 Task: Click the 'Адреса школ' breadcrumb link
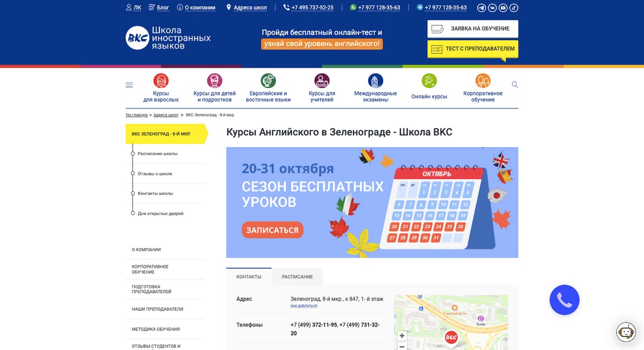(x=166, y=115)
